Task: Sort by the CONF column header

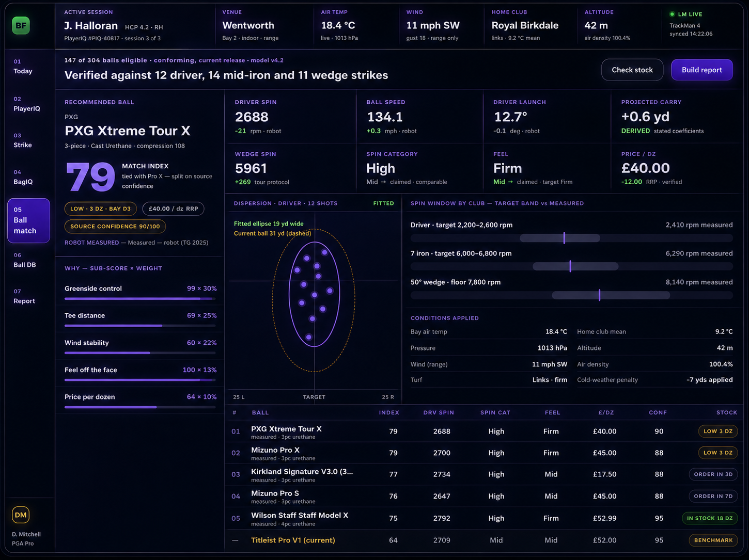Action: 658,413
